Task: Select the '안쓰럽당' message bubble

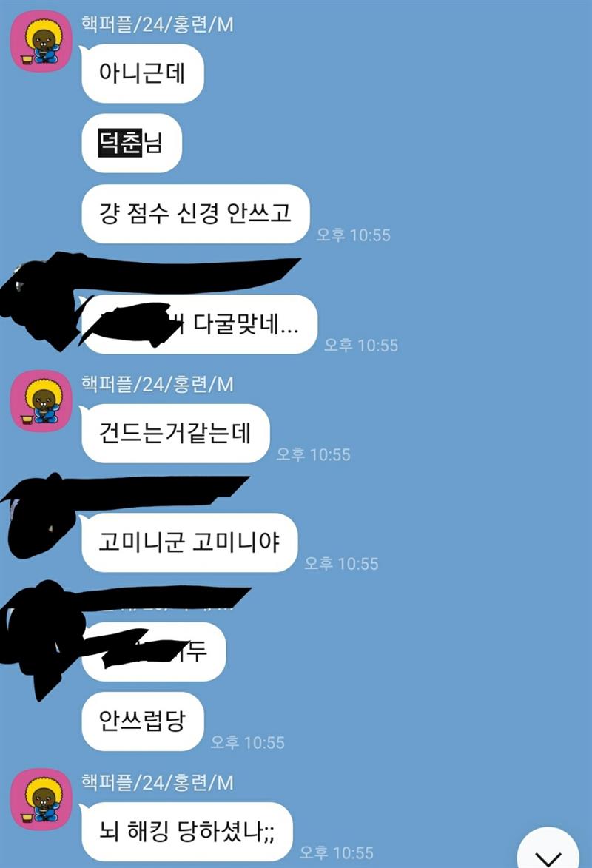Action: 142,721
